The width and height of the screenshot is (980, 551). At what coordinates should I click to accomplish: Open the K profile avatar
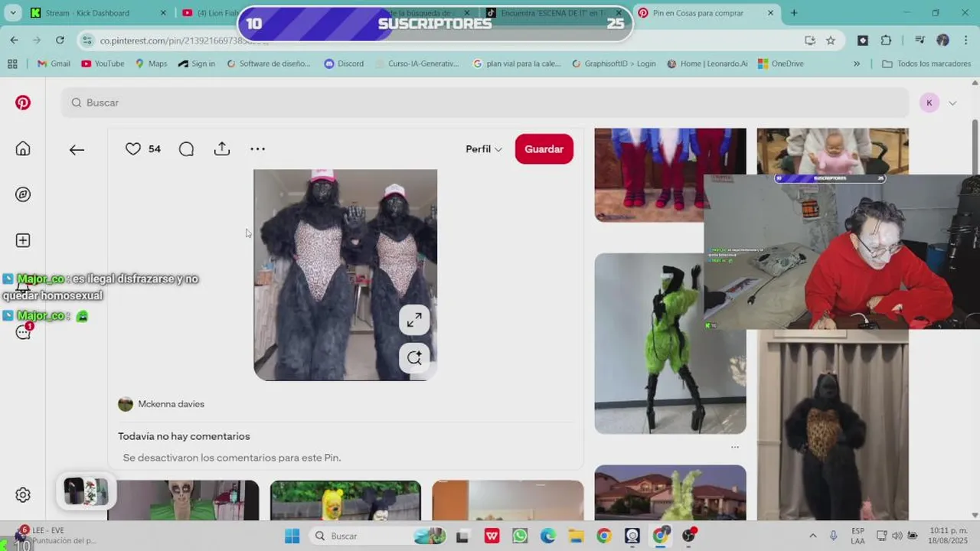[x=929, y=103]
